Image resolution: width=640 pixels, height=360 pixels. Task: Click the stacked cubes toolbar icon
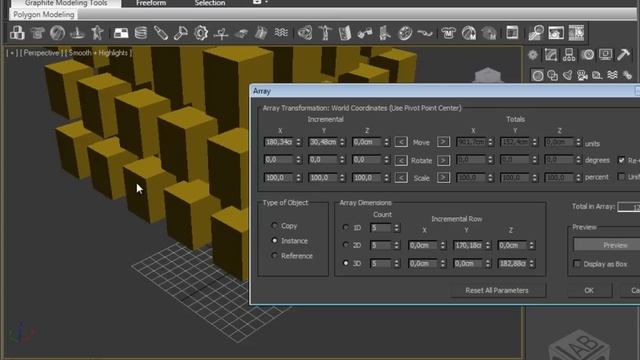17,33
